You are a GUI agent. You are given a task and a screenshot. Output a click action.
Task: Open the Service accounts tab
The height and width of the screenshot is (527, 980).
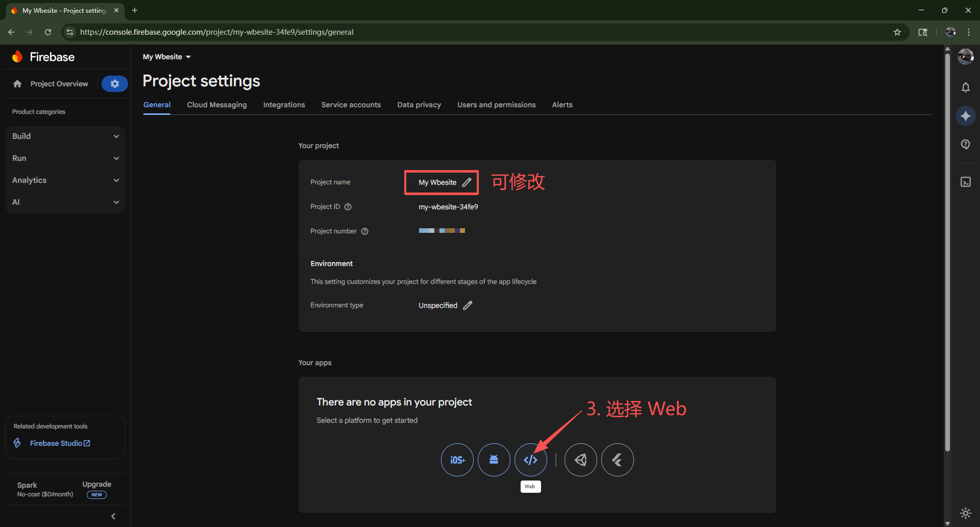pos(351,105)
